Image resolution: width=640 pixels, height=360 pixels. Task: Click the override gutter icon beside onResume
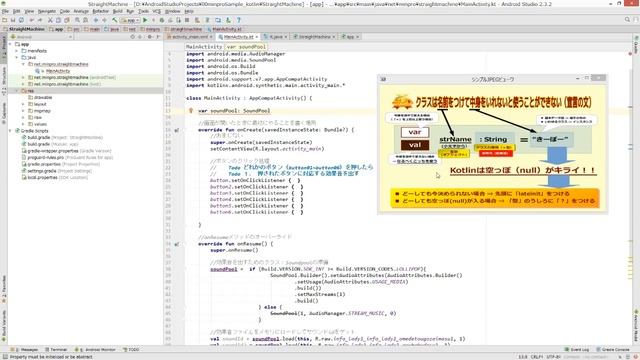[177, 244]
